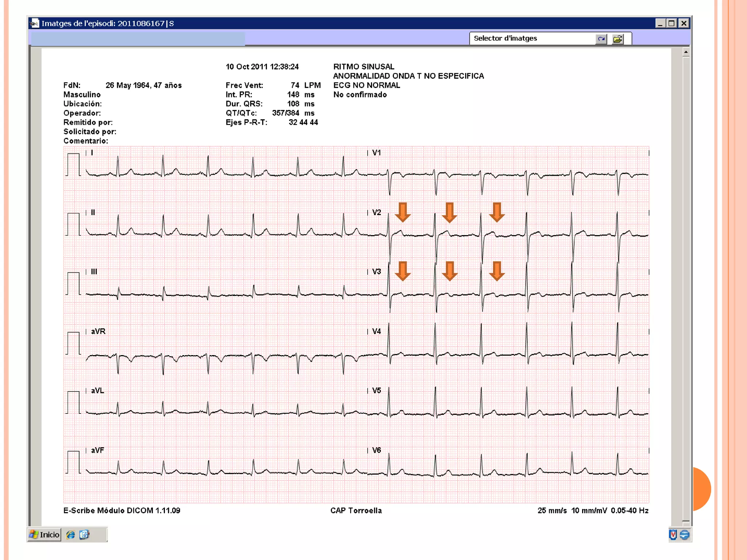Close the Imatges de l'episodi window
The image size is (747, 560).
[x=684, y=23]
